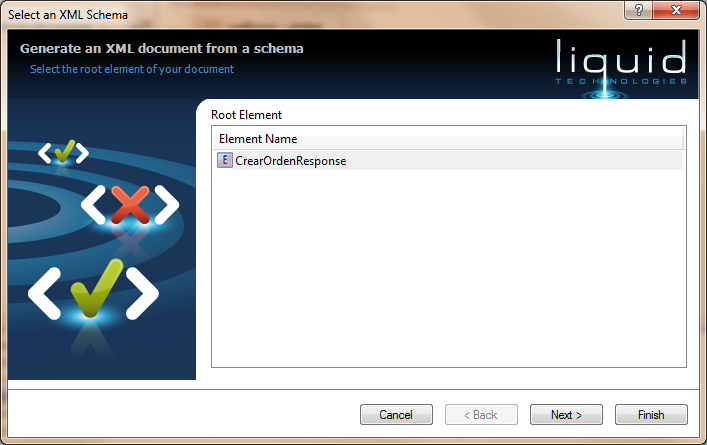This screenshot has width=707, height=445.
Task: Click empty space in the Root Element list
Action: point(449,268)
